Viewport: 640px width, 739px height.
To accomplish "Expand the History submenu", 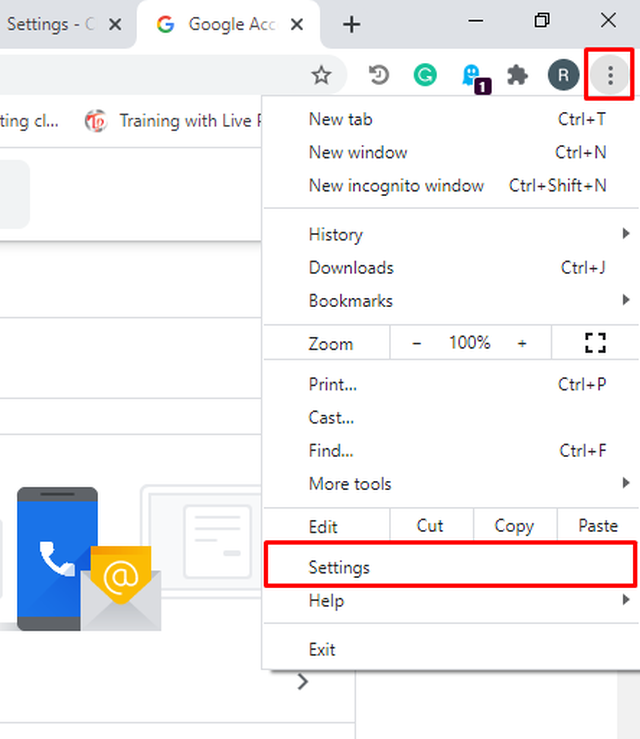I will pyautogui.click(x=451, y=234).
